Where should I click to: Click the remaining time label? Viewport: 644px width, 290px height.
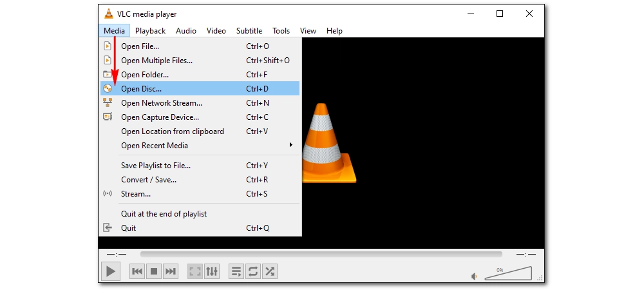pyautogui.click(x=526, y=255)
